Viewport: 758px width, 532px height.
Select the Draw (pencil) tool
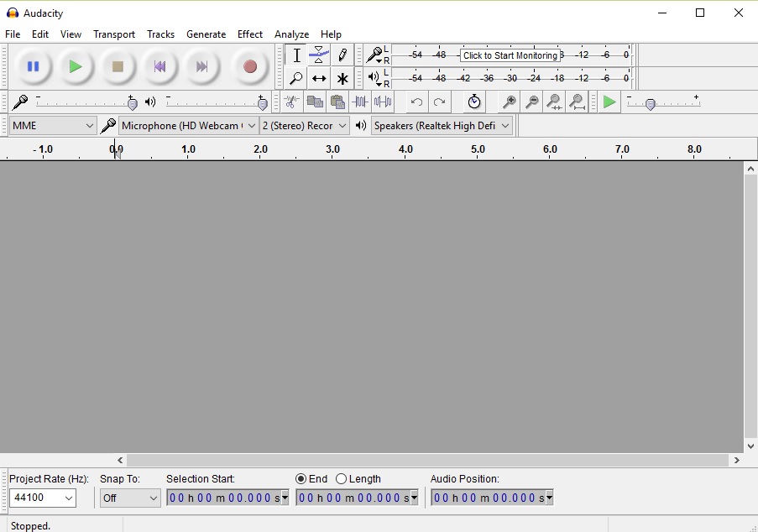[342, 55]
